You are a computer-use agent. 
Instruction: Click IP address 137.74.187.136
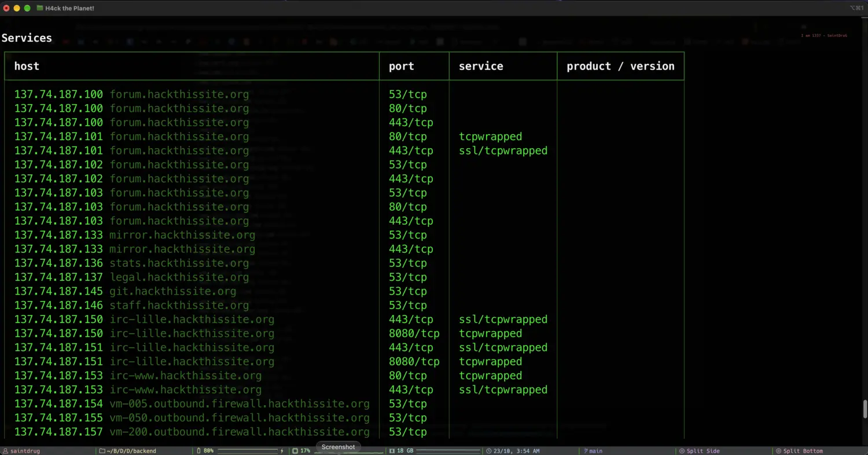(x=58, y=263)
